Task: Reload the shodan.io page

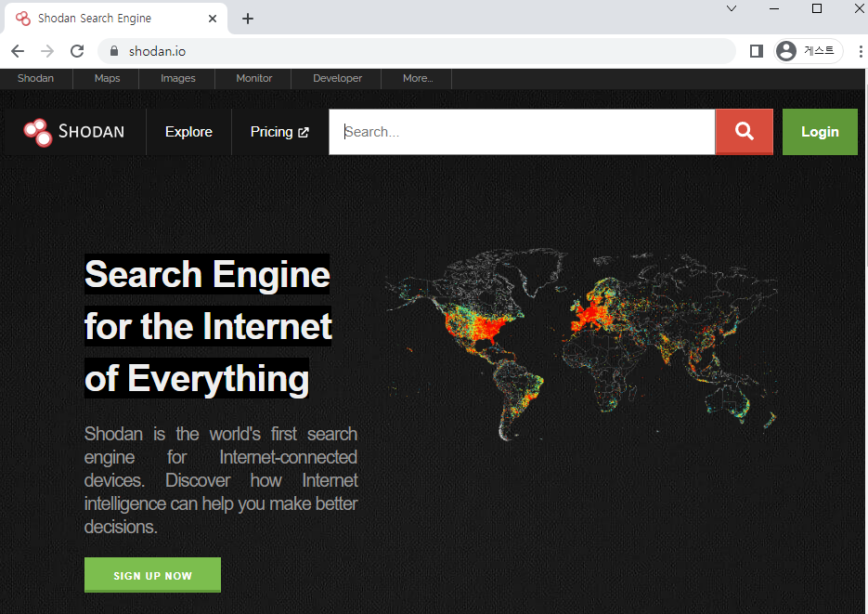Action: click(x=77, y=51)
